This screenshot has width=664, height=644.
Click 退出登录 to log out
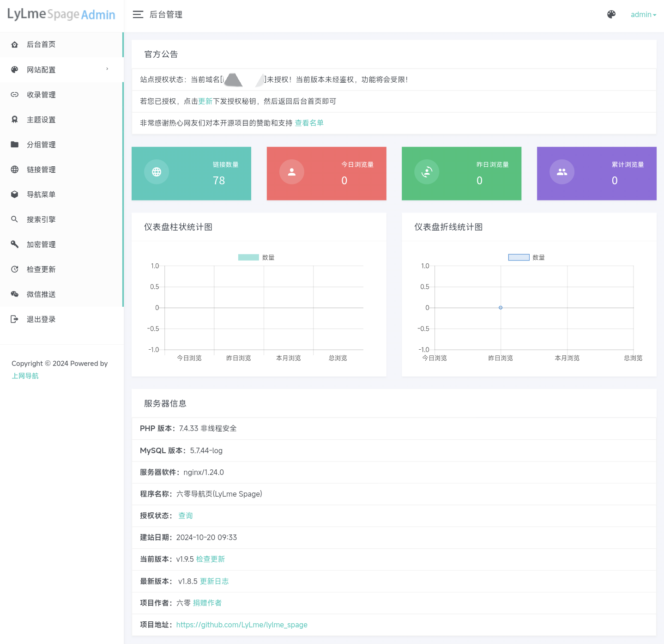pos(41,319)
